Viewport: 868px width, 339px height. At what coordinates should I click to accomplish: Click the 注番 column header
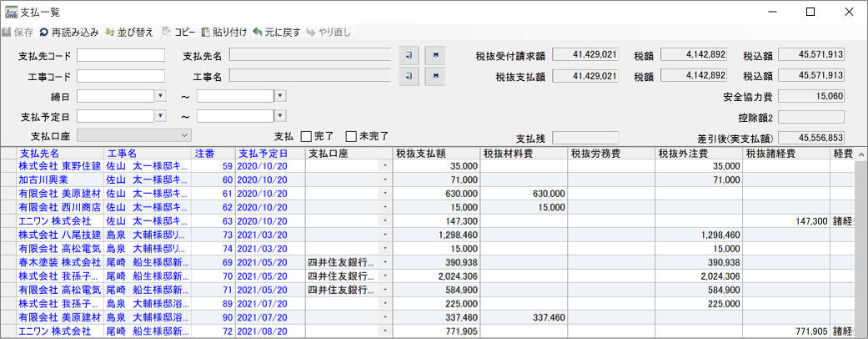(204, 154)
